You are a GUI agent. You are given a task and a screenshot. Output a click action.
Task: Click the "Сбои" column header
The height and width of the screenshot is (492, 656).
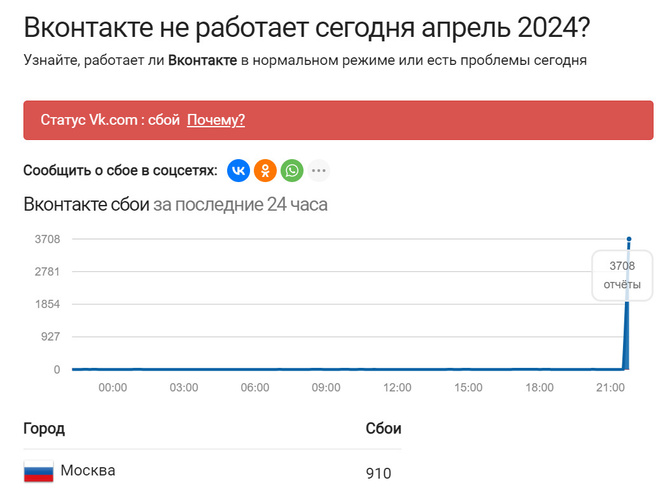[384, 429]
